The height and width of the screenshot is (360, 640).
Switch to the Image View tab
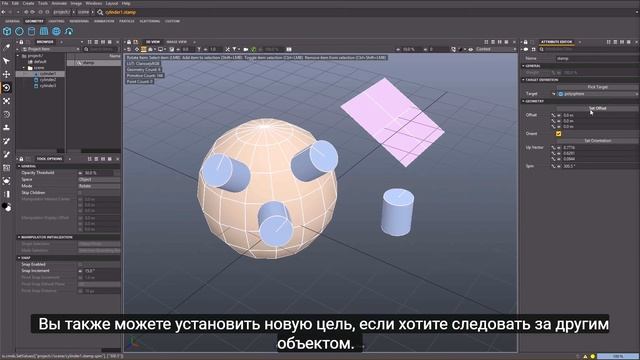click(176, 42)
